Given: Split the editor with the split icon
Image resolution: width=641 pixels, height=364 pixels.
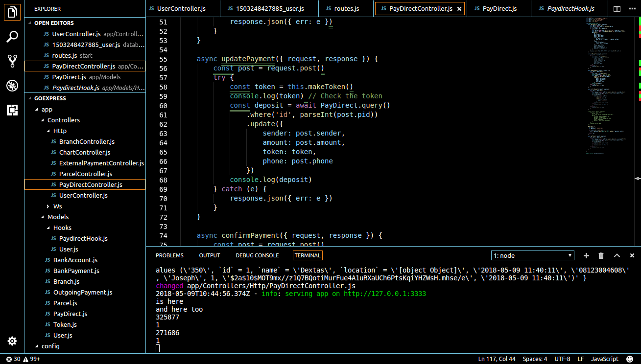Looking at the screenshot, I should (617, 9).
